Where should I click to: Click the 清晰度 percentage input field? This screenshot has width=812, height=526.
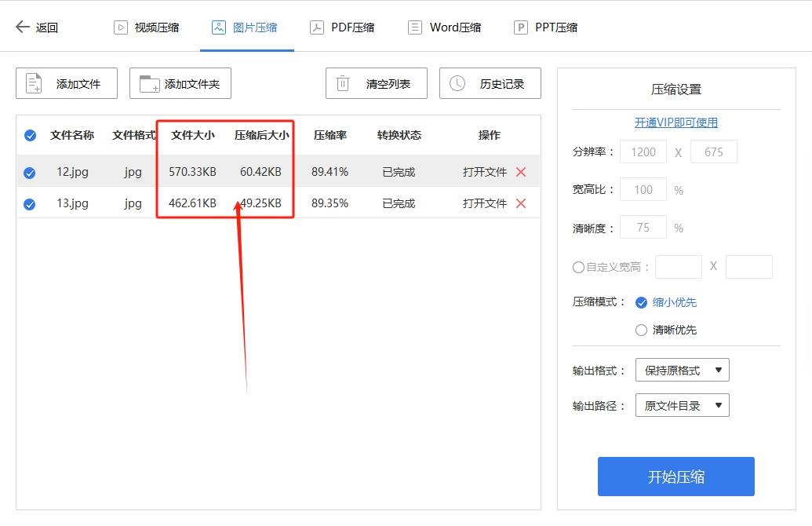643,227
